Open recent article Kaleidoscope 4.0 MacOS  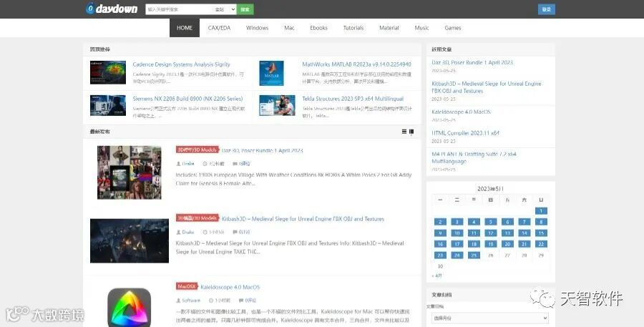pos(461,112)
